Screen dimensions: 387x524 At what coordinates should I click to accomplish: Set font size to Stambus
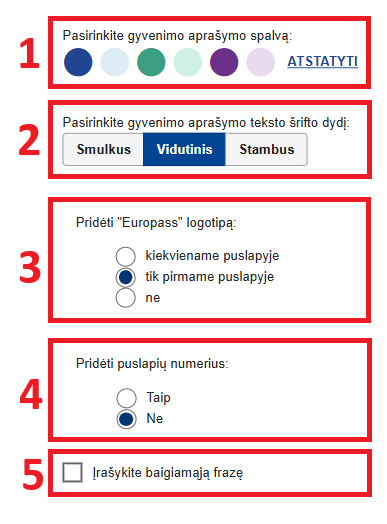click(266, 149)
